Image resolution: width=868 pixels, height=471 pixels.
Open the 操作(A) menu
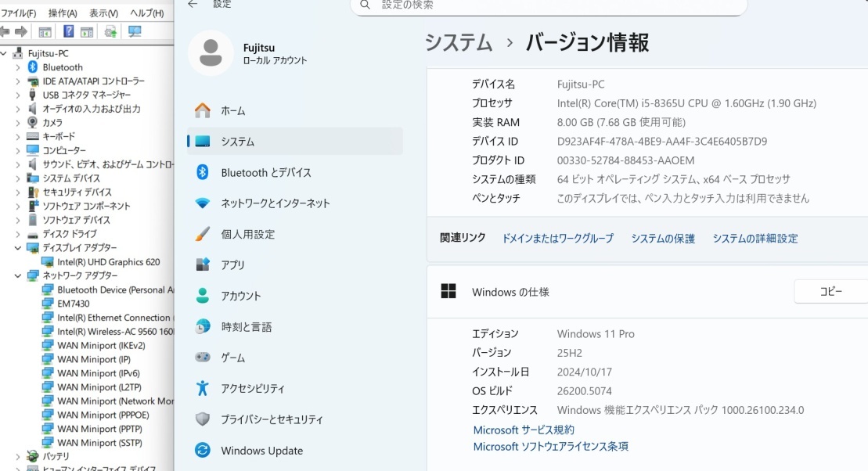click(x=63, y=13)
